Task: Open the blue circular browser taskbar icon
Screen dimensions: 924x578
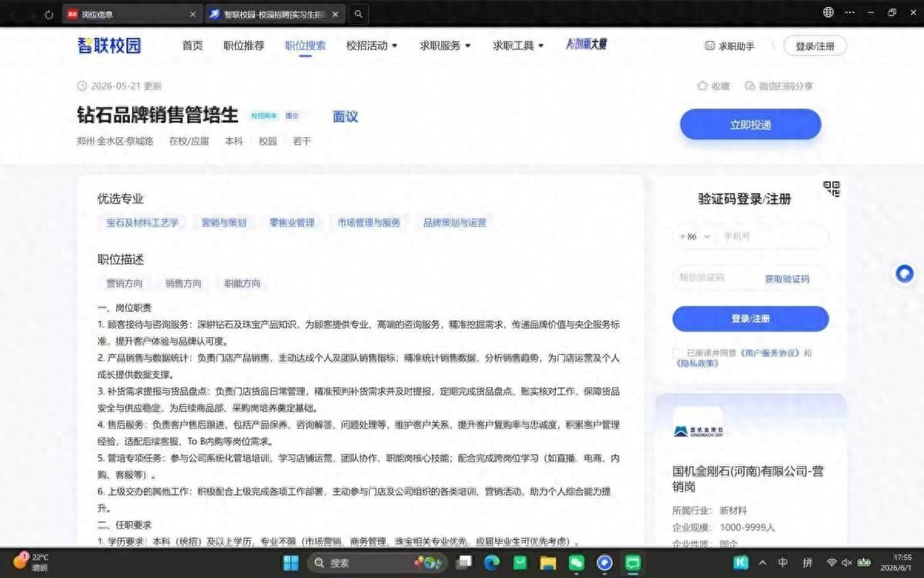Action: 604,563
